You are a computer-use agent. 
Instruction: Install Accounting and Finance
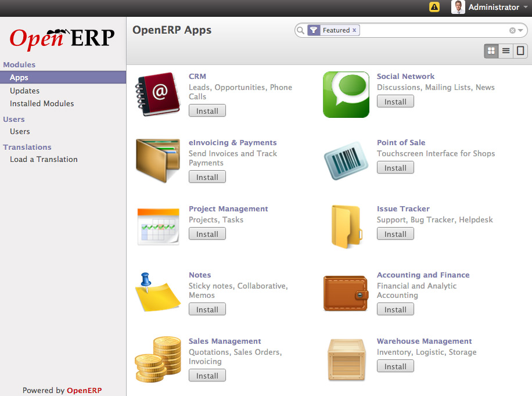[396, 309]
